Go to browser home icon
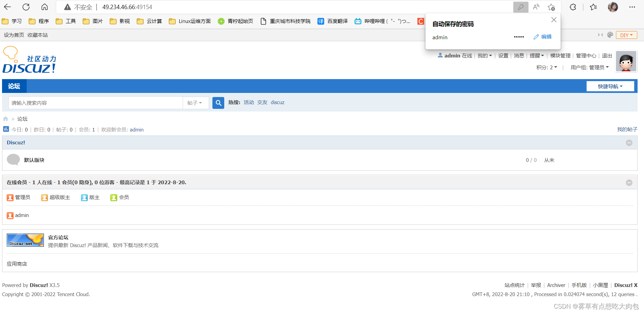Screen dimensions: 644x313 44,7
